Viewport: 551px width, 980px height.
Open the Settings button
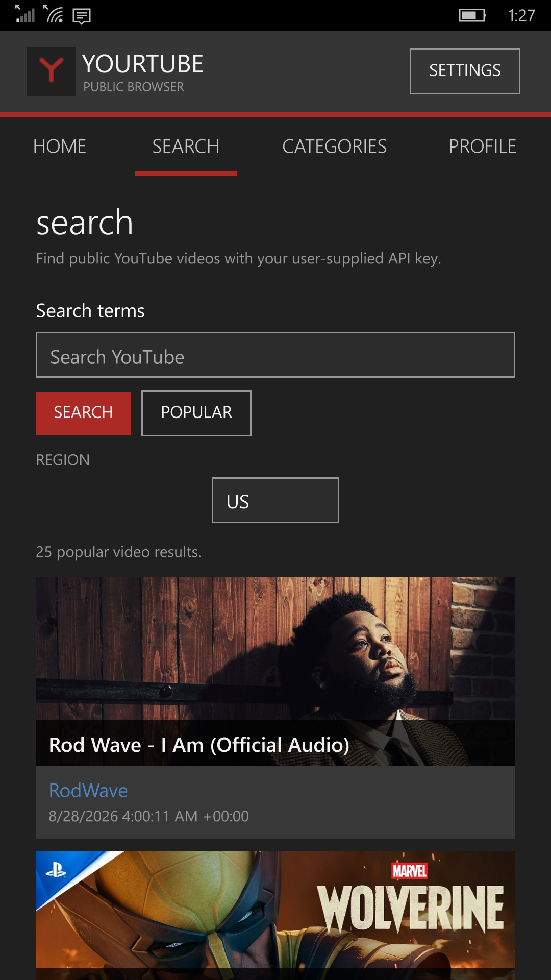tap(465, 71)
